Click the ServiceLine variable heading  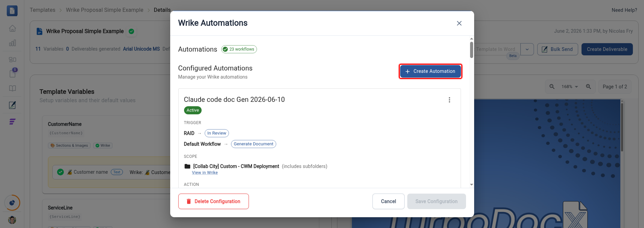60,208
